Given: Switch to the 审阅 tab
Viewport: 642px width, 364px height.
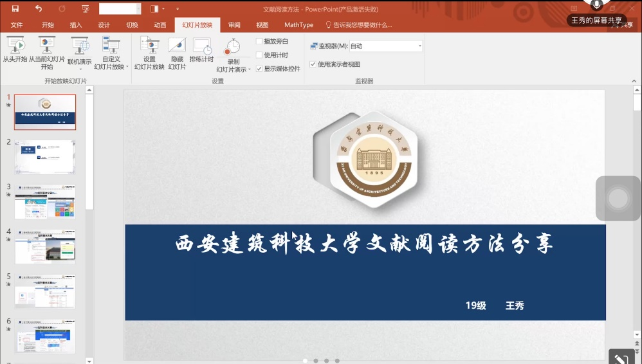Looking at the screenshot, I should click(234, 25).
